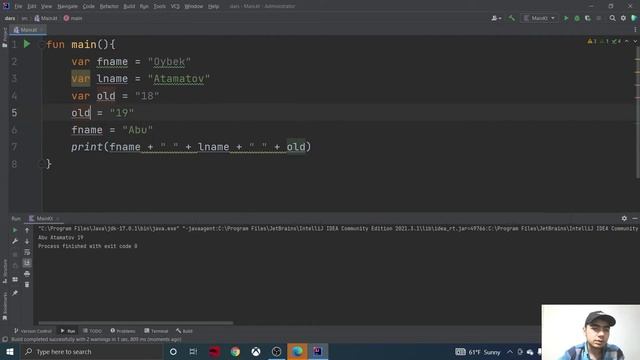Open the Build menu
The width and height of the screenshot is (640, 360).
(129, 7)
